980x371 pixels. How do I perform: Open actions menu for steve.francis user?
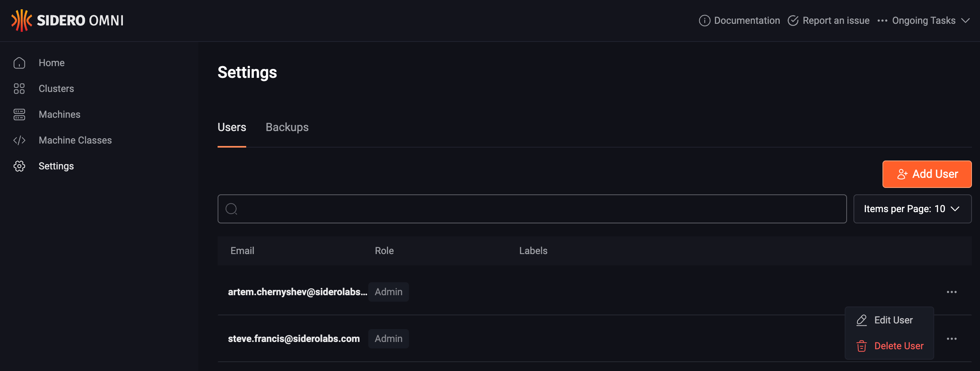point(952,339)
